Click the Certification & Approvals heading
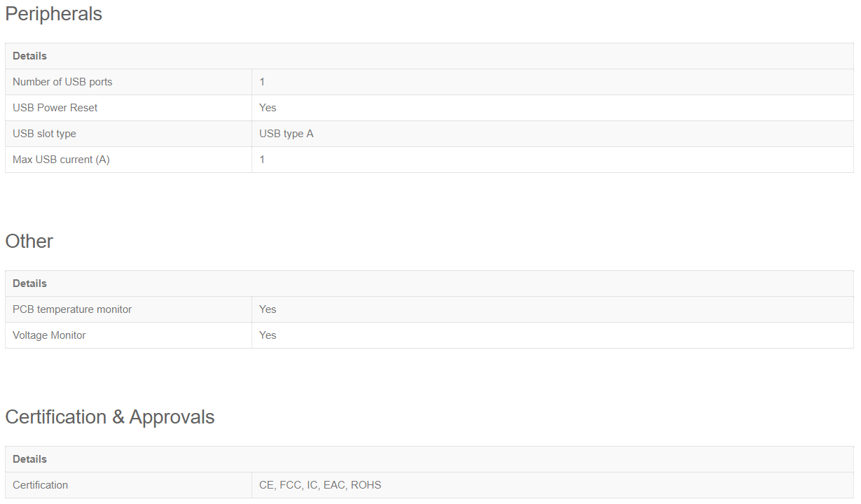Viewport: 861px width, 504px height. [x=110, y=417]
